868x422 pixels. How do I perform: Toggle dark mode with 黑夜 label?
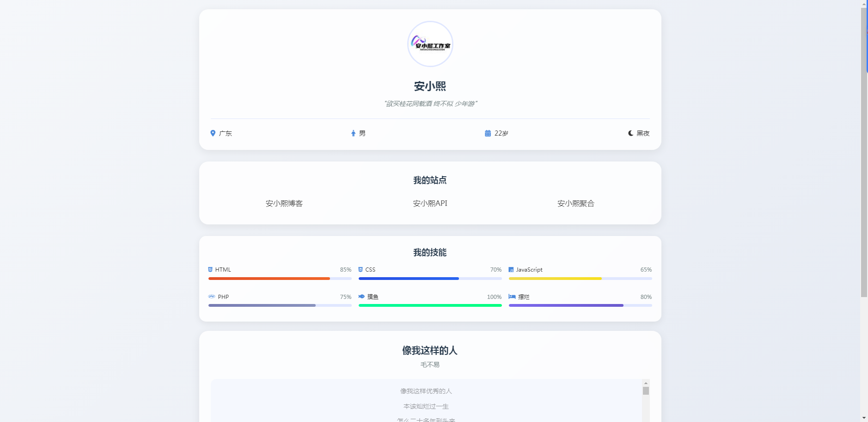pyautogui.click(x=643, y=133)
